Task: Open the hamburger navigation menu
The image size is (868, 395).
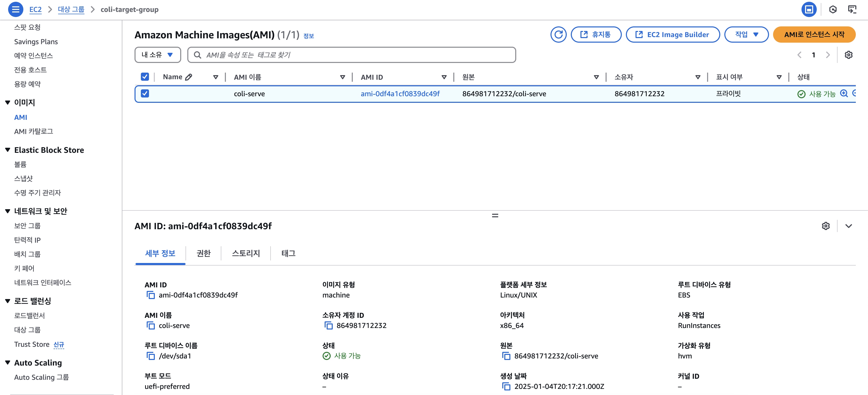Action: [x=15, y=9]
